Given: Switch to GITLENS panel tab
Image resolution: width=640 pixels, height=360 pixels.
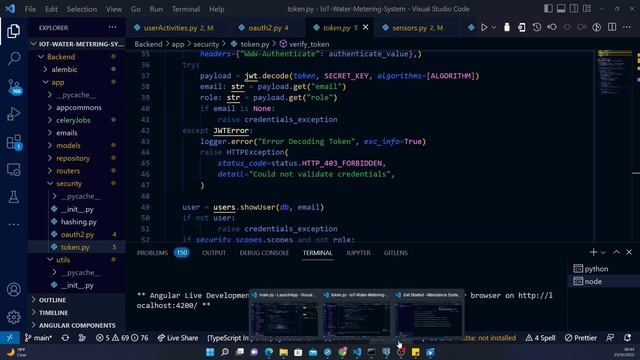Looking at the screenshot, I should pyautogui.click(x=396, y=253).
